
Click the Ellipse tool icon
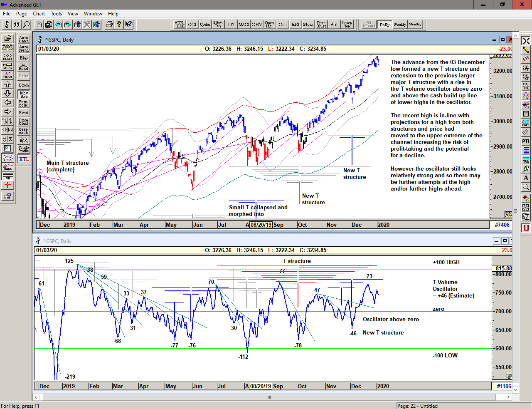point(526,123)
